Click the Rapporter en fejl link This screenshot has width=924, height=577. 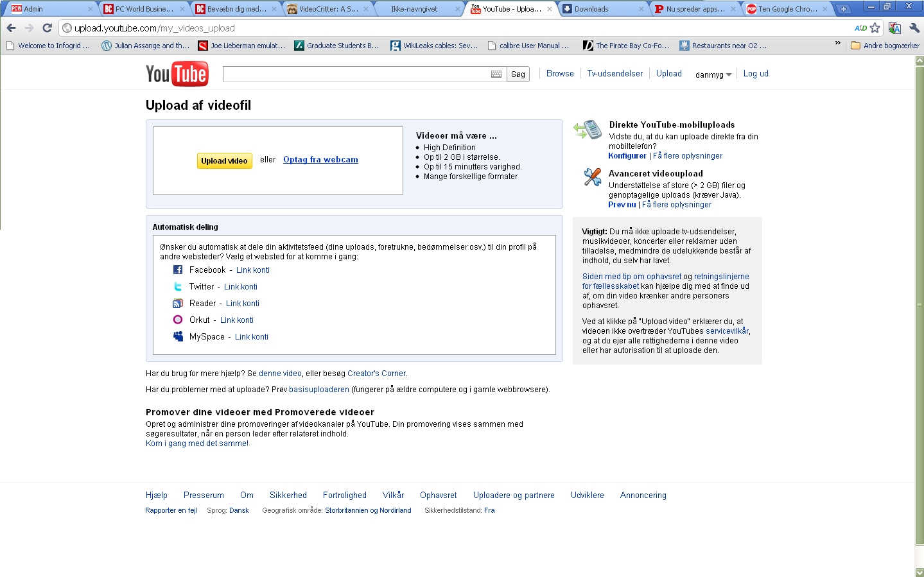(x=171, y=511)
